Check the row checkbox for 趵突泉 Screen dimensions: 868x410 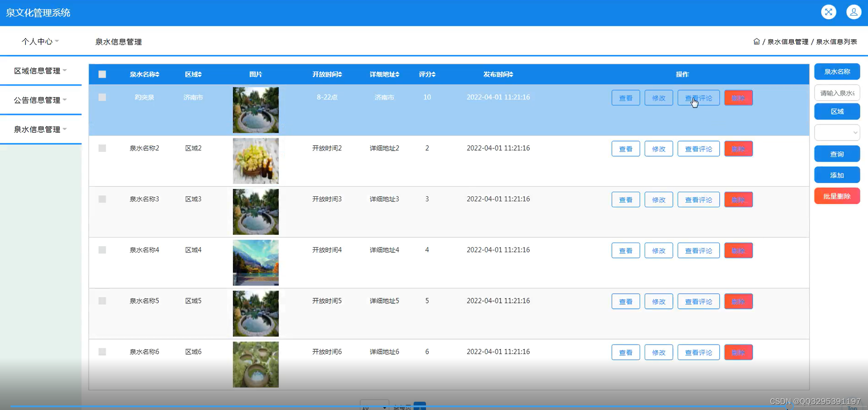coord(102,97)
